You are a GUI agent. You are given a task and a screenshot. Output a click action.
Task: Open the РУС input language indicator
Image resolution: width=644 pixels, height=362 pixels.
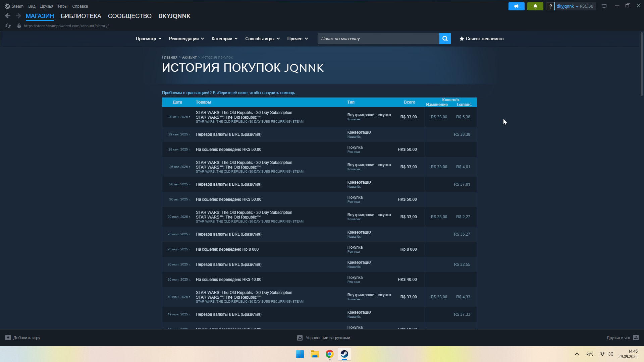tap(590, 354)
